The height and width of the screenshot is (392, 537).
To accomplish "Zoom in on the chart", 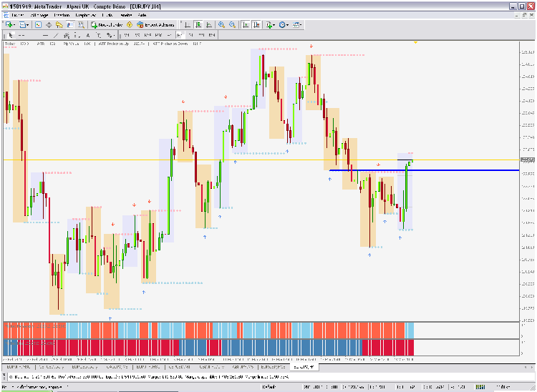I will point(221,24).
